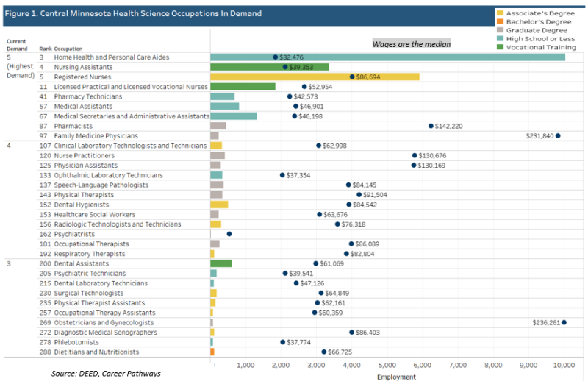Click the $130,169 wage value

tap(431, 165)
